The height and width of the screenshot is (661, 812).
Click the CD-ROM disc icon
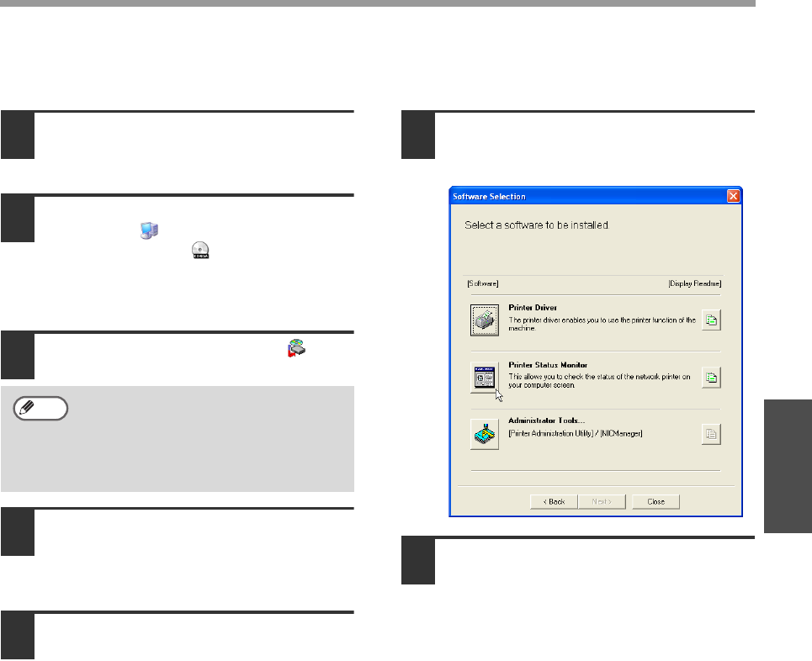click(199, 249)
